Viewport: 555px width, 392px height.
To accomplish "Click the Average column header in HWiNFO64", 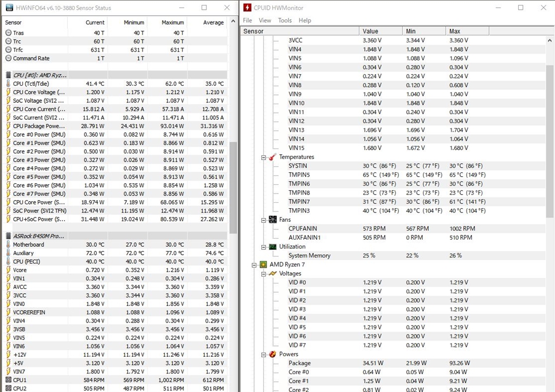I will (207, 22).
